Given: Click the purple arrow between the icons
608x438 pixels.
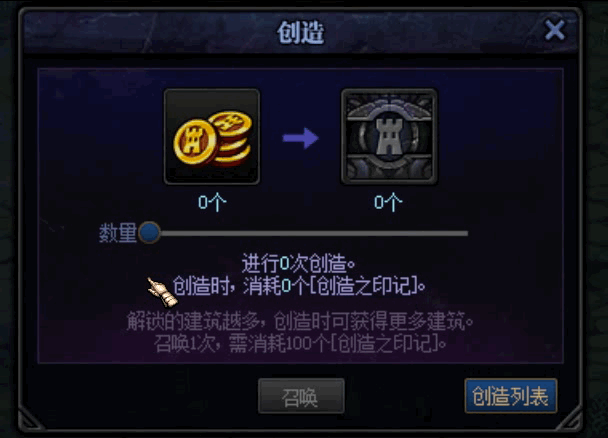Looking at the screenshot, I should coord(301,138).
